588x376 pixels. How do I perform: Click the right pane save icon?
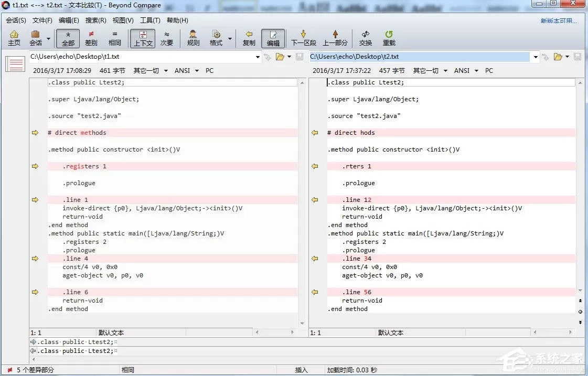pyautogui.click(x=578, y=57)
